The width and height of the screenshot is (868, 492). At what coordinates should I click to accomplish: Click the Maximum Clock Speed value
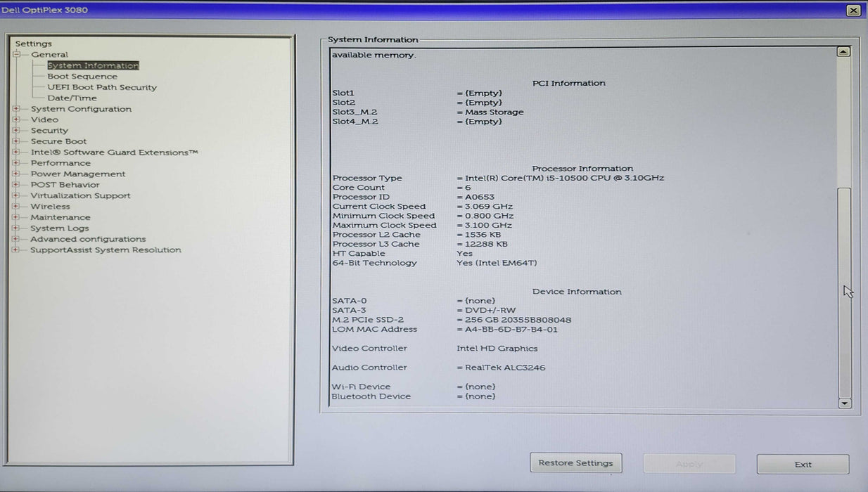pyautogui.click(x=488, y=226)
